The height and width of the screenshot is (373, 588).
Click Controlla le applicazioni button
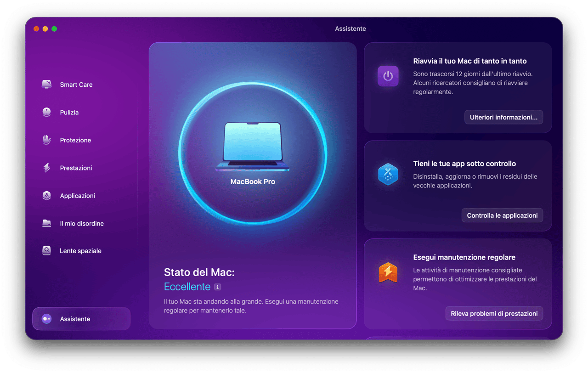(502, 215)
